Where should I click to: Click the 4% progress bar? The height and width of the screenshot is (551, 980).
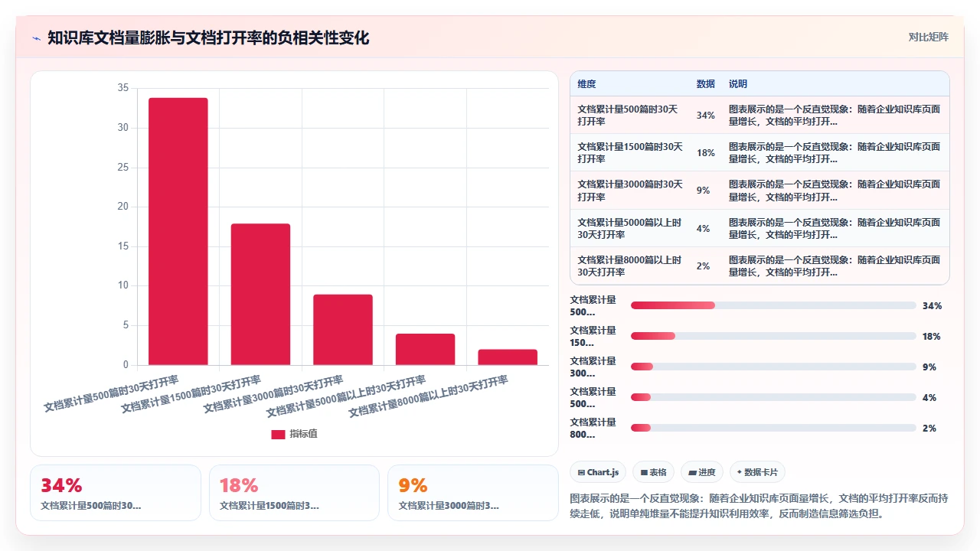tap(773, 397)
